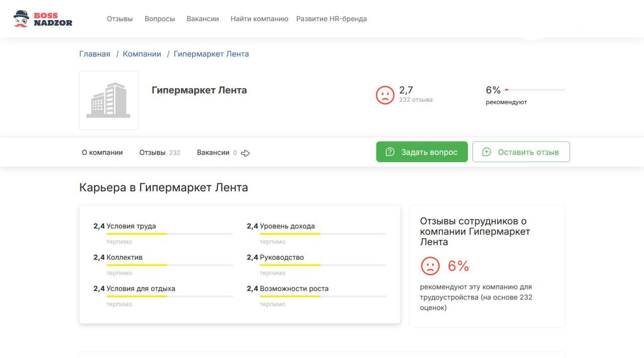
Task: Click Гипермаркет Лента breadcrumb link
Action: pos(211,54)
